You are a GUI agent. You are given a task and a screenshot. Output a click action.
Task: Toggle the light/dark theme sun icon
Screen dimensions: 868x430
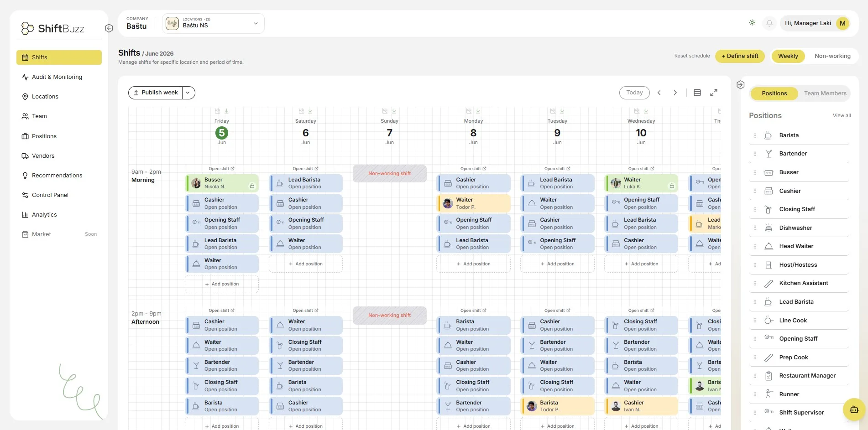[x=752, y=23]
